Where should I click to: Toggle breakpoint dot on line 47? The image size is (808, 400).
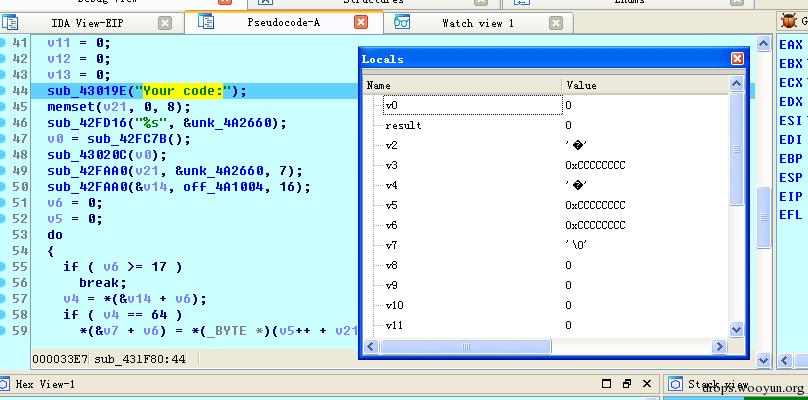pyautogui.click(x=2, y=139)
